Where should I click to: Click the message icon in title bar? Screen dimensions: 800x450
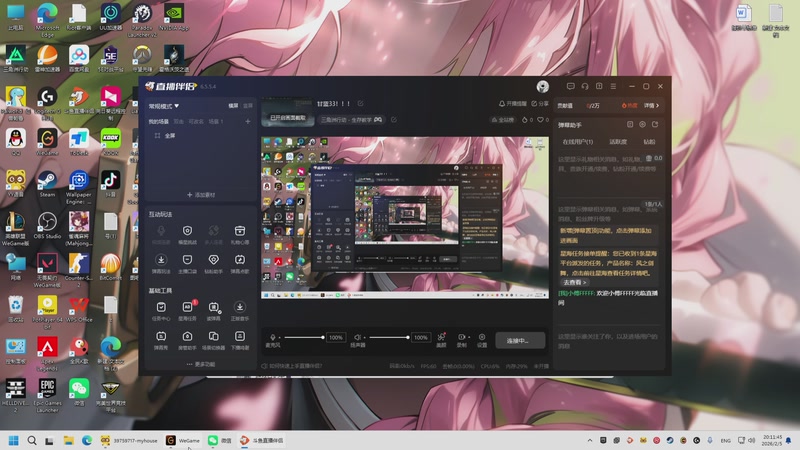570,86
